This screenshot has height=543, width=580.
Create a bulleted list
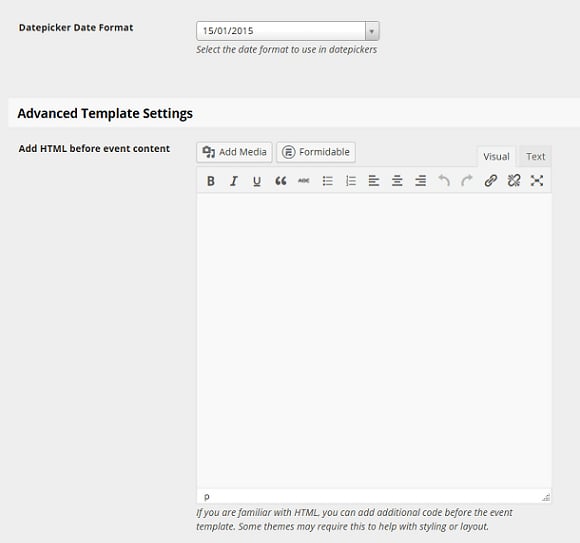[327, 181]
